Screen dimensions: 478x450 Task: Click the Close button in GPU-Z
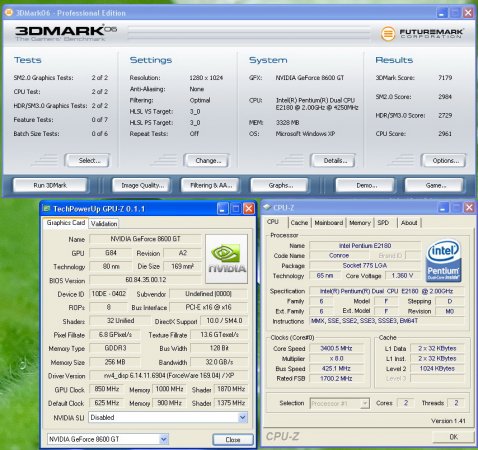(233, 440)
